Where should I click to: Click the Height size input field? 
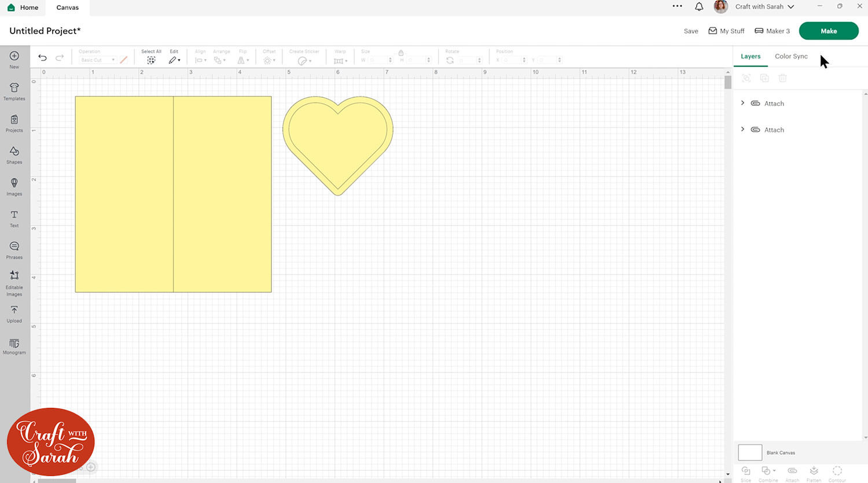point(419,60)
